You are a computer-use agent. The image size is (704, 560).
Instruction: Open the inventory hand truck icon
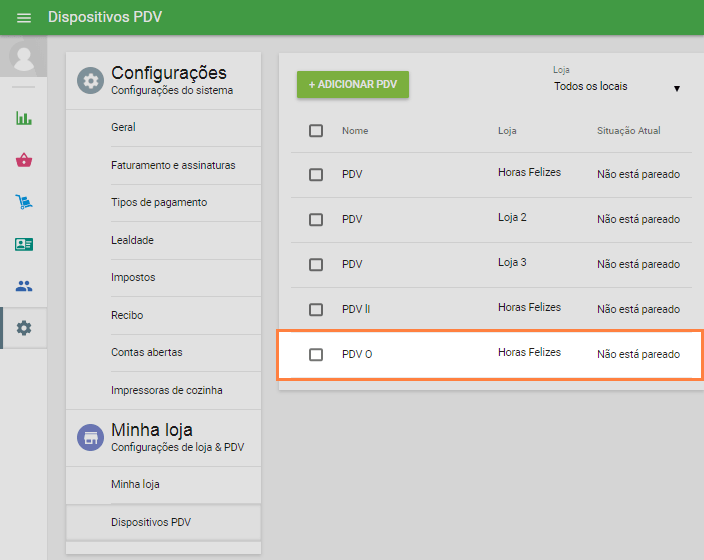click(24, 202)
